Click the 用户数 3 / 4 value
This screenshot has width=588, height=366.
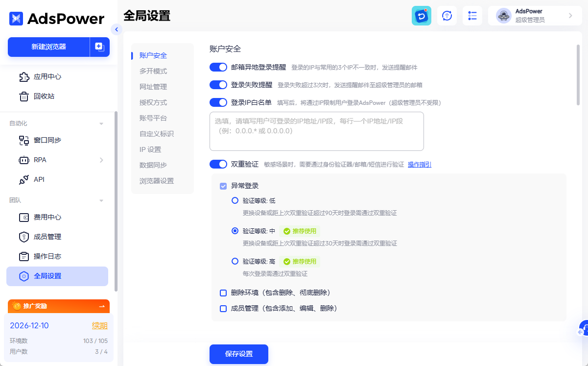pyautogui.click(x=101, y=352)
